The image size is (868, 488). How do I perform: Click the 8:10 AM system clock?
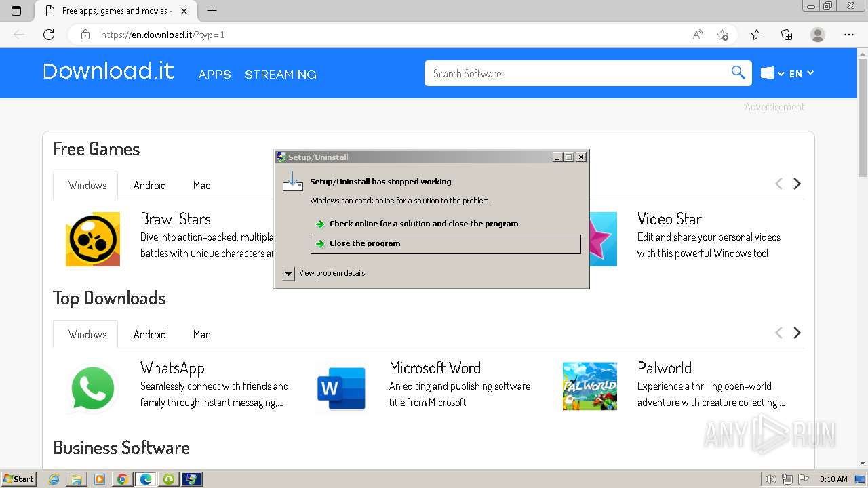pos(833,479)
